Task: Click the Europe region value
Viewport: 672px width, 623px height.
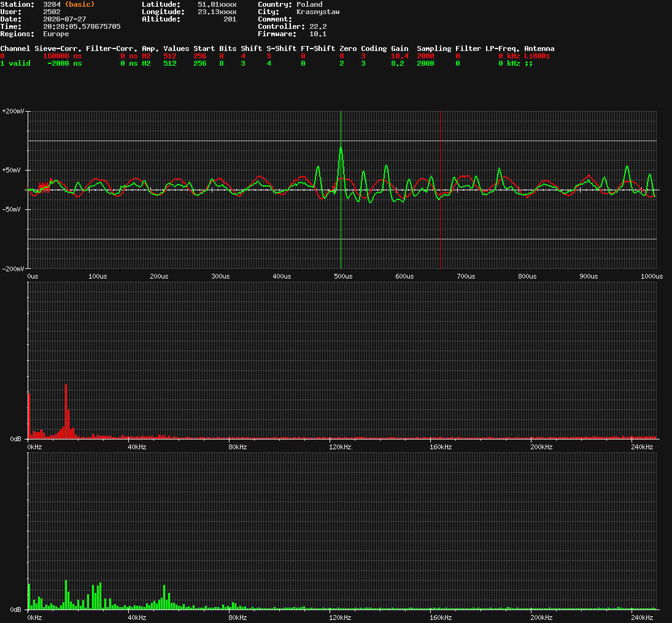Action: (56, 34)
